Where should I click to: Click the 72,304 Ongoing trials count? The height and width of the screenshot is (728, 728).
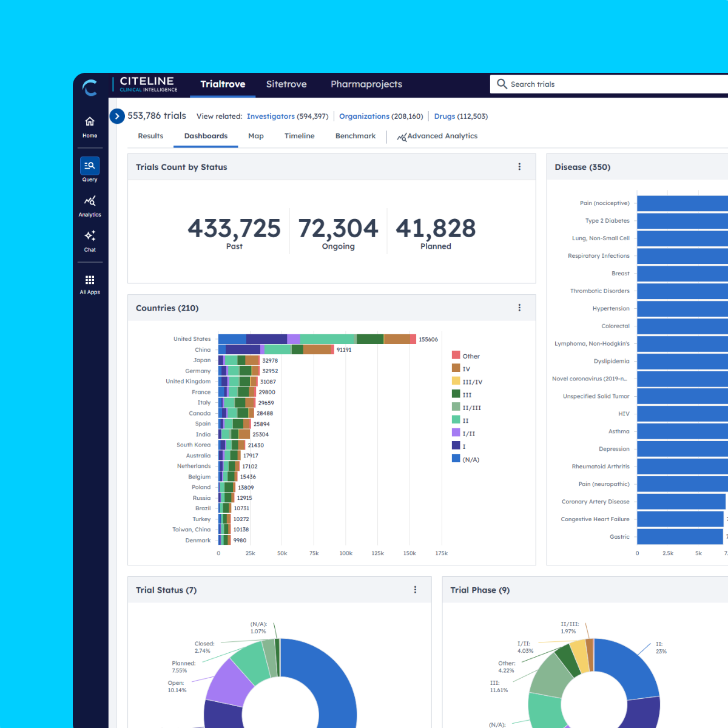tap(338, 229)
